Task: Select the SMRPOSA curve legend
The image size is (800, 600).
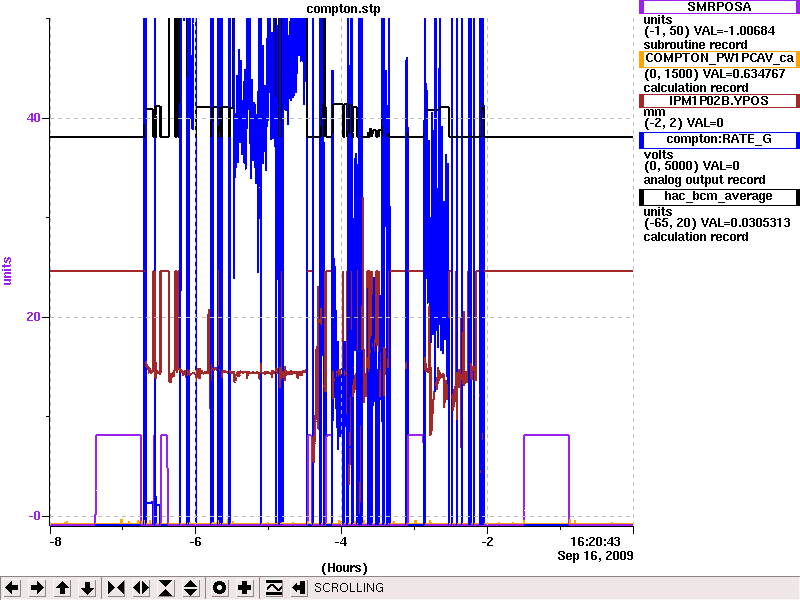Action: (719, 7)
